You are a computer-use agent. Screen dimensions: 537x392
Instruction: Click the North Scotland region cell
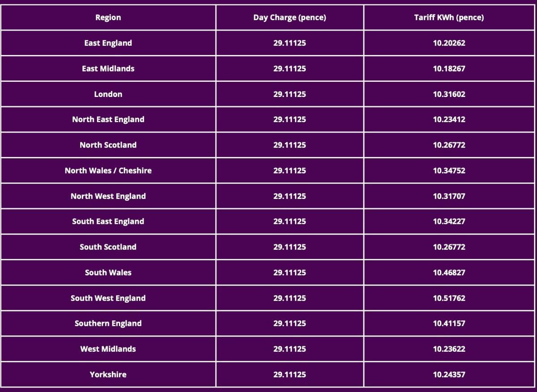(x=108, y=145)
